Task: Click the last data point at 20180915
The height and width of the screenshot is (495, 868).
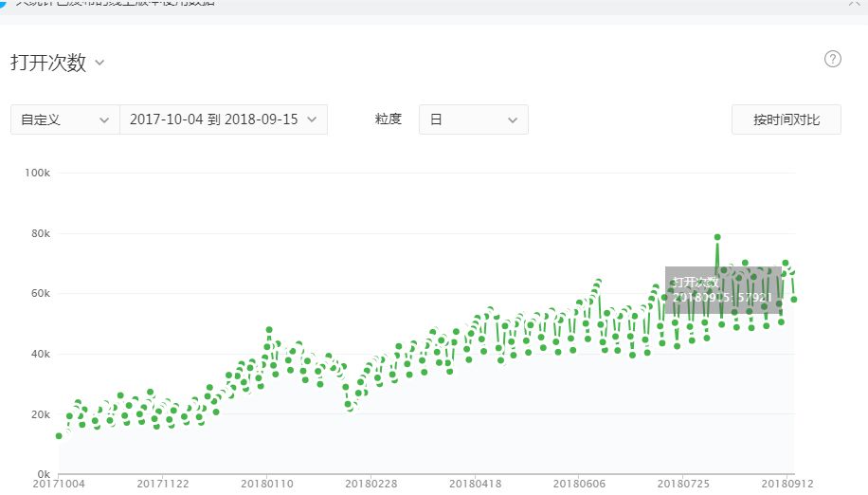Action: (794, 300)
